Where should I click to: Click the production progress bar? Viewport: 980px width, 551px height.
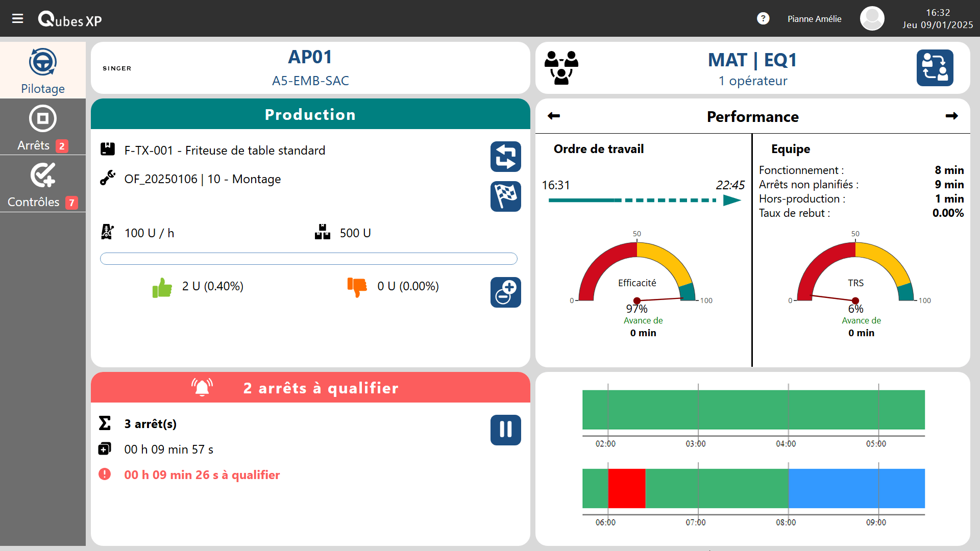pos(308,259)
